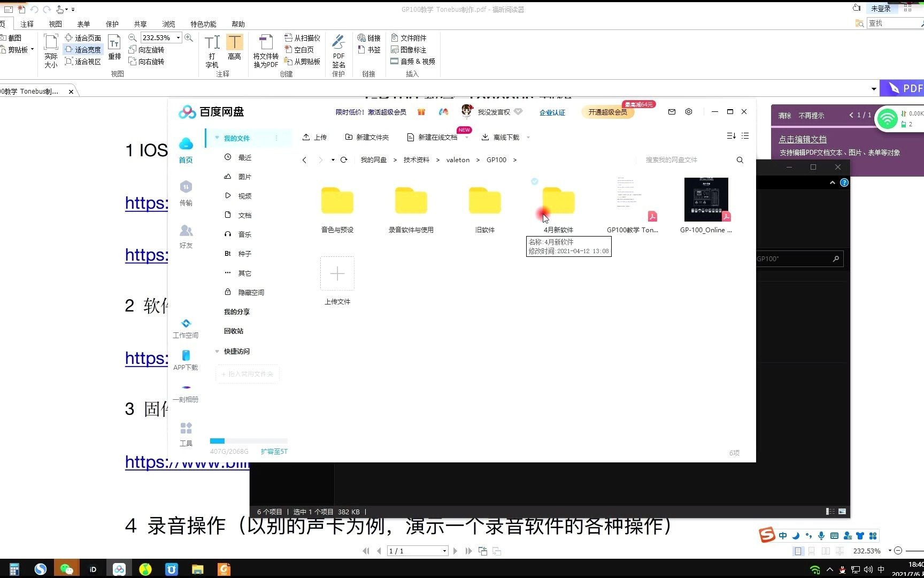Click 开通超级会员 button
924x578 pixels.
click(x=607, y=112)
